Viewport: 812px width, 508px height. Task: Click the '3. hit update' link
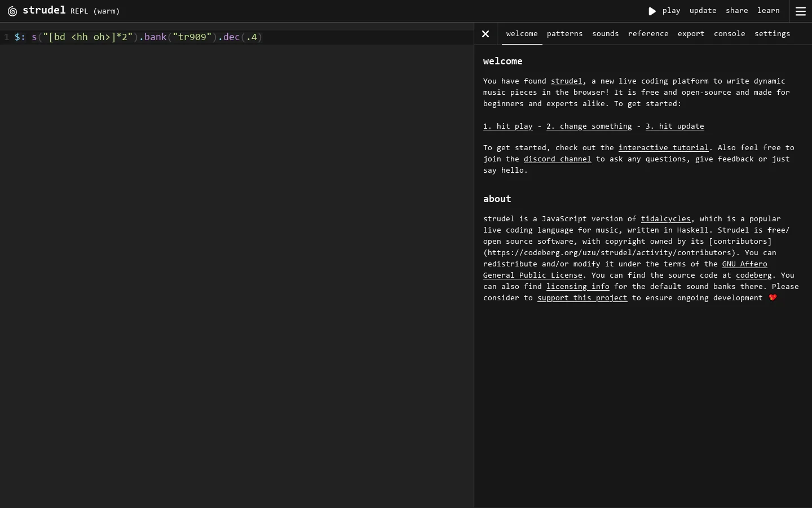coord(675,126)
